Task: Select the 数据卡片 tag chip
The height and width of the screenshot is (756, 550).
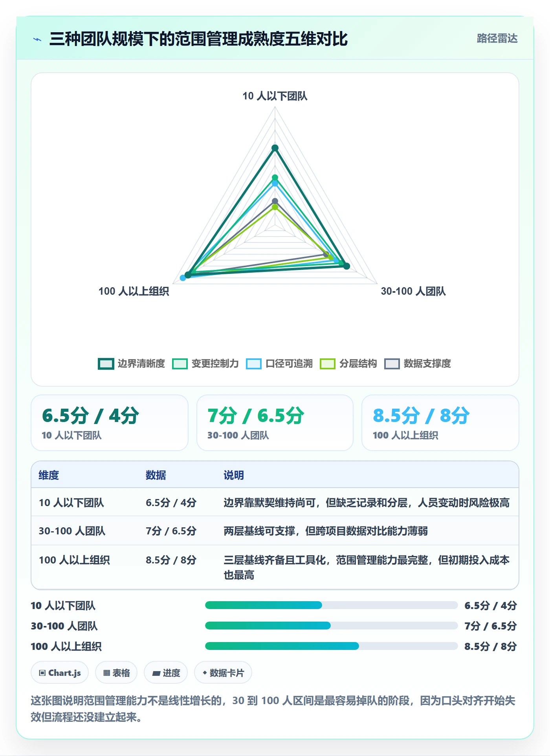Action: [223, 673]
